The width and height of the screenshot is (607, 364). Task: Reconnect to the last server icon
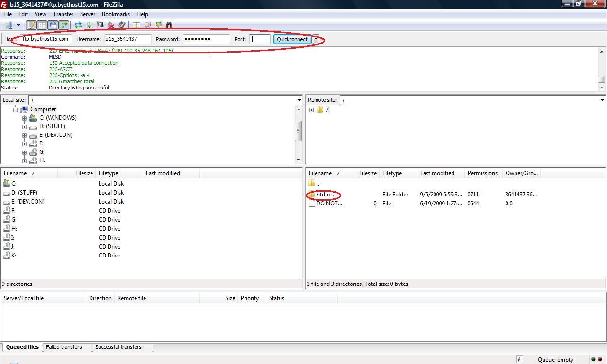tap(122, 25)
